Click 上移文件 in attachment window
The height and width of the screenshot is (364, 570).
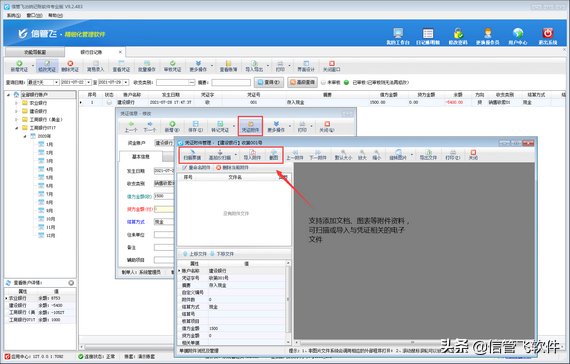[x=195, y=254]
